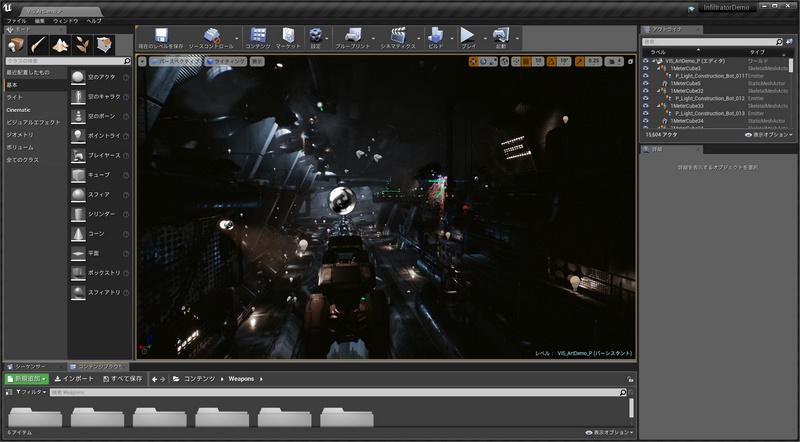The width and height of the screenshot is (800, 442).
Task: Click the インポート (Import) button
Action: click(75, 379)
